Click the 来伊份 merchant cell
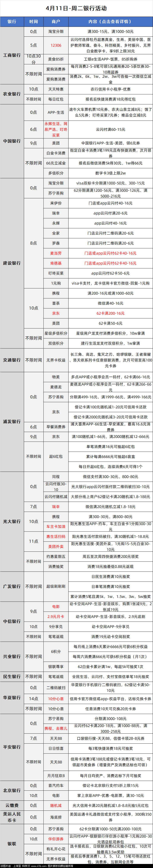This screenshot has height=868, width=153. point(56,203)
